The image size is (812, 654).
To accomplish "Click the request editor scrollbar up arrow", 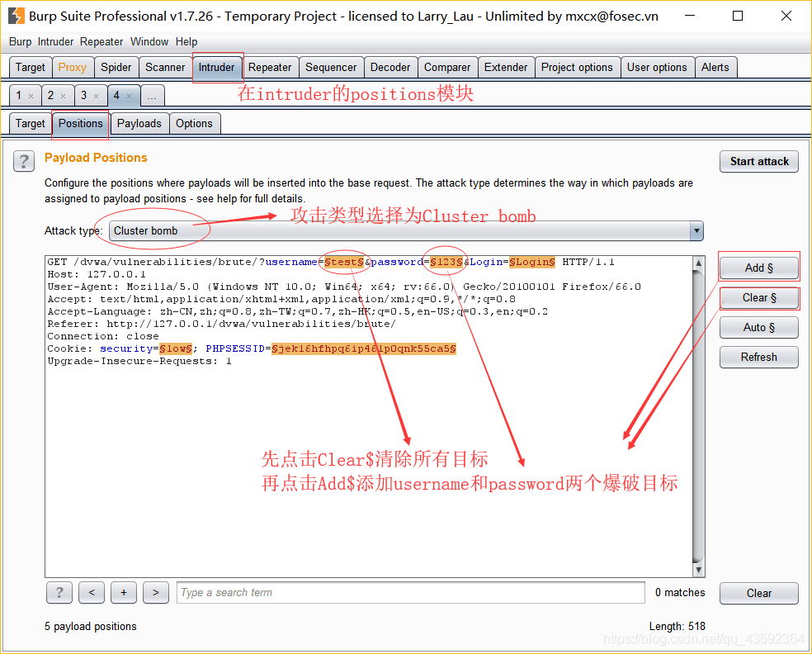I will (699, 263).
